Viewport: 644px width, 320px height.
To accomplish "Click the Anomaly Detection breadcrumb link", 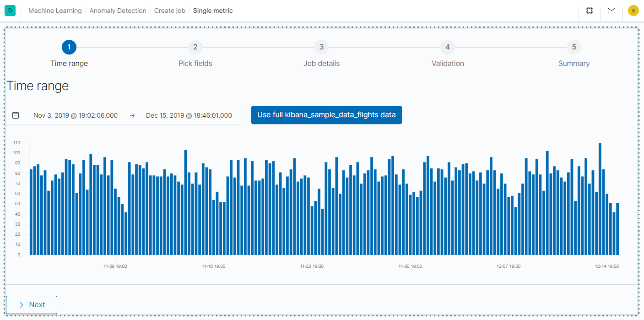I will [x=118, y=10].
